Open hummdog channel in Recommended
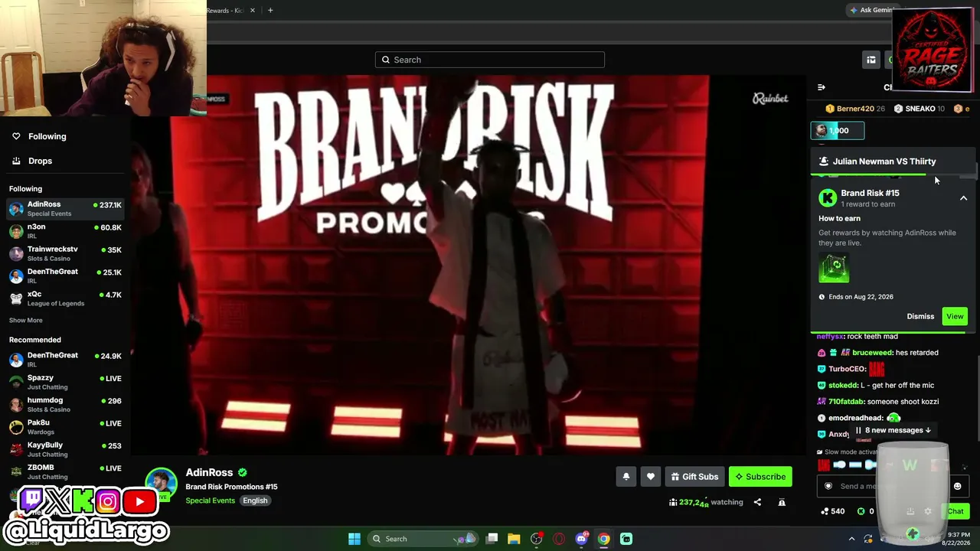 pos(65,404)
